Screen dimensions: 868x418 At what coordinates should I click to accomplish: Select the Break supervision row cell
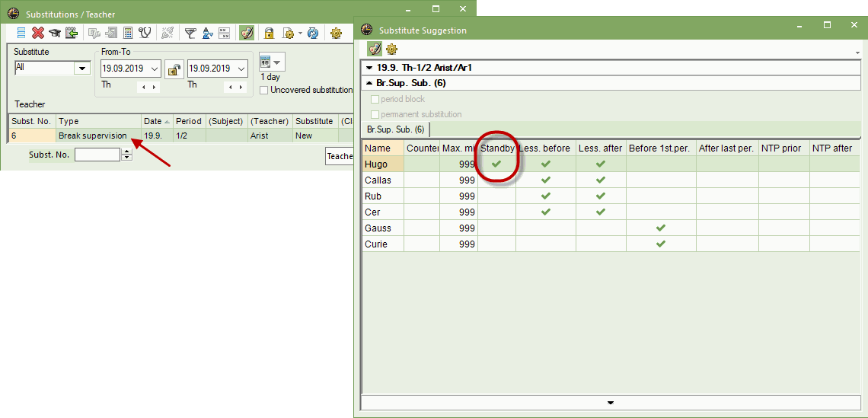tap(98, 135)
